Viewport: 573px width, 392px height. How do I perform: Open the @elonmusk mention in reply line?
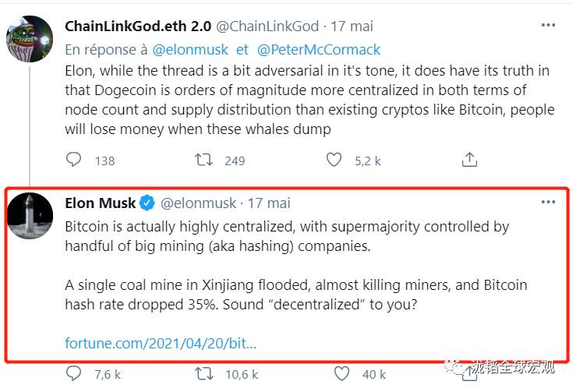click(x=190, y=50)
